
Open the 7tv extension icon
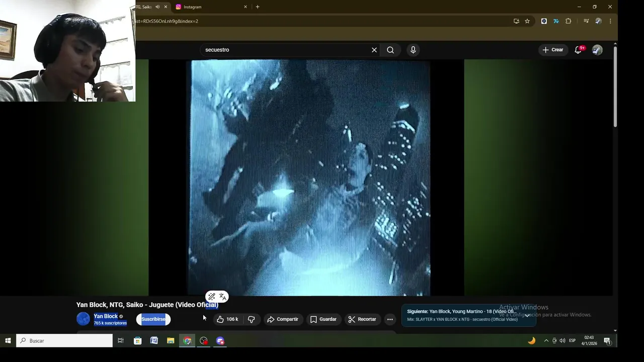click(556, 21)
